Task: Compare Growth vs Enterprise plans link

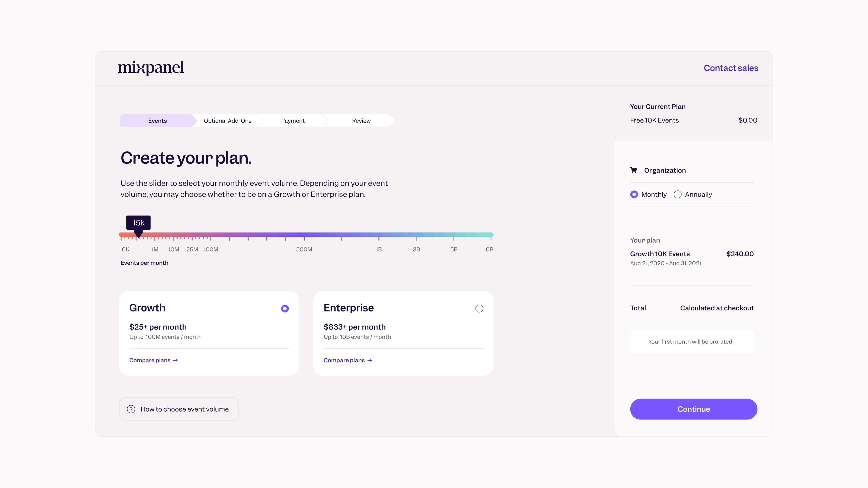Action: (x=153, y=360)
